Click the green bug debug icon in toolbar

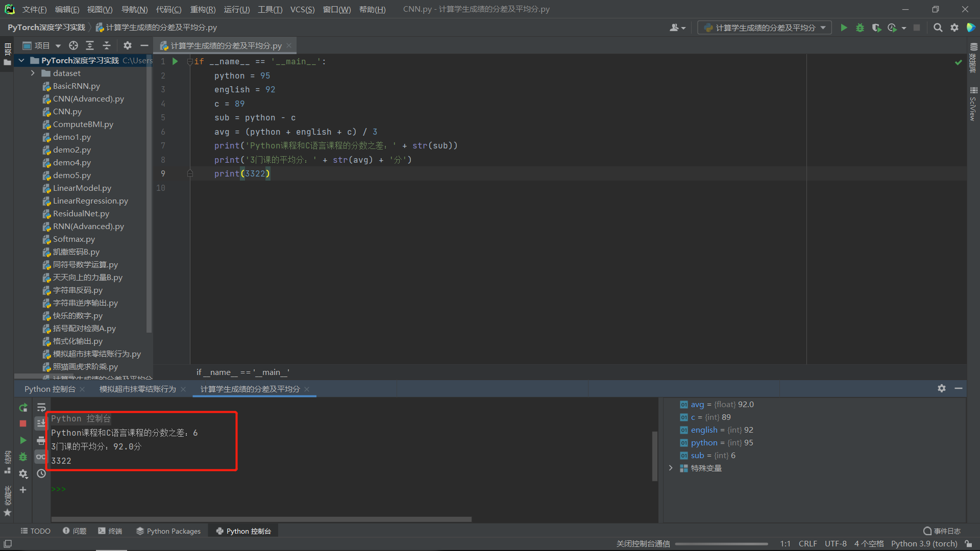[x=860, y=28]
